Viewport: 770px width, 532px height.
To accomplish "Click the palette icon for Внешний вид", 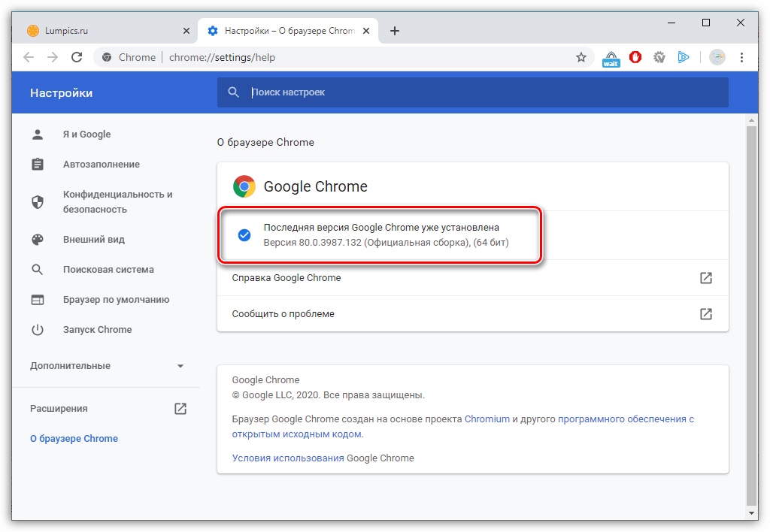I will pyautogui.click(x=38, y=240).
